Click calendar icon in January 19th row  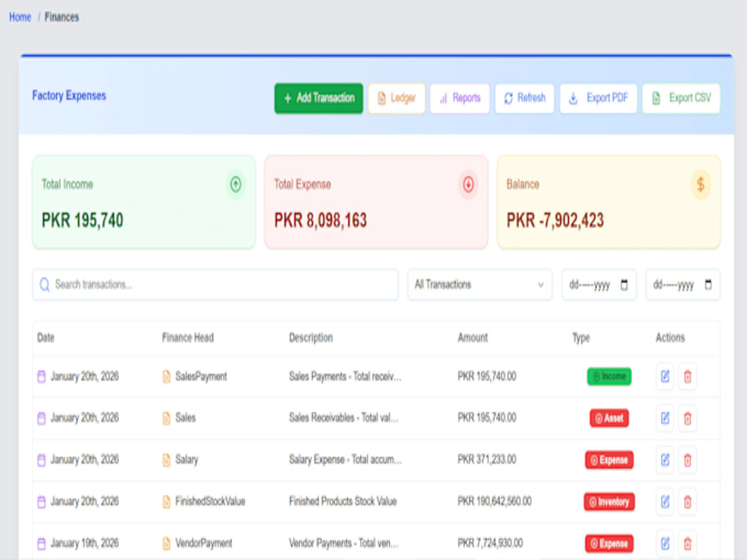41,544
